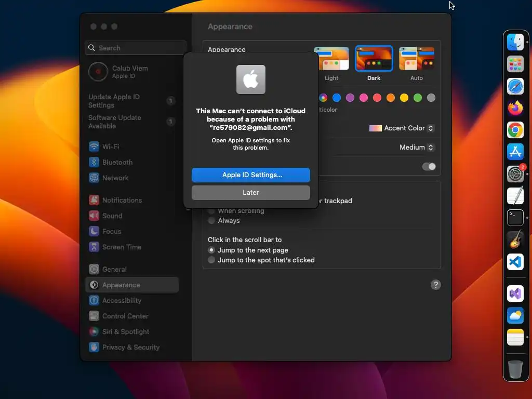
Task: Click the help question mark button
Action: 436,285
